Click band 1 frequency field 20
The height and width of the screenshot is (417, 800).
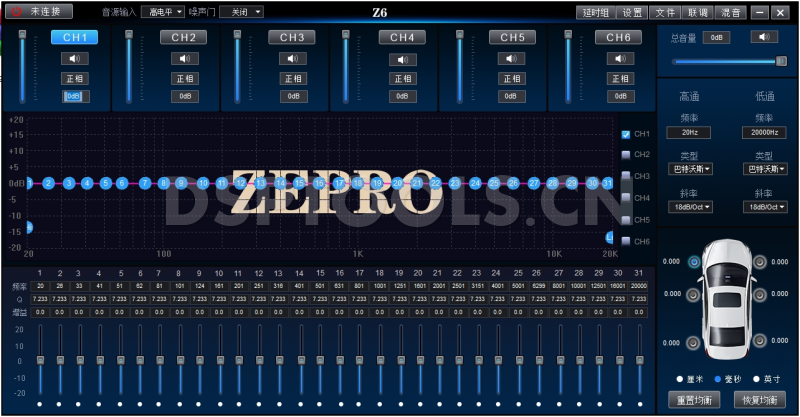(x=40, y=286)
